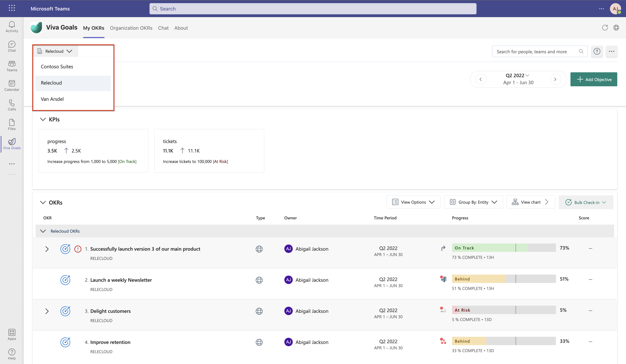Open Activity in the Teams sidebar
Viewport: 626px width, 364px height.
(x=12, y=27)
